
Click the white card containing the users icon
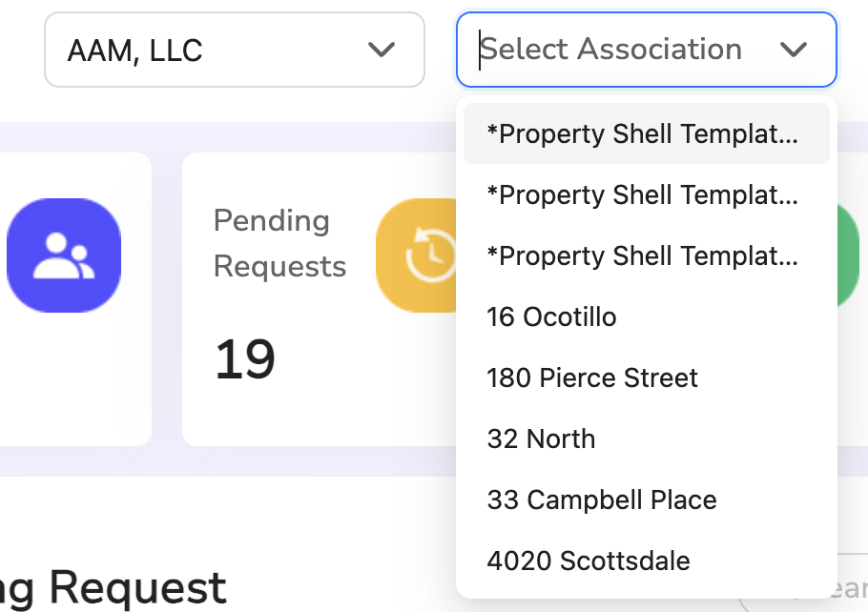coord(76,299)
